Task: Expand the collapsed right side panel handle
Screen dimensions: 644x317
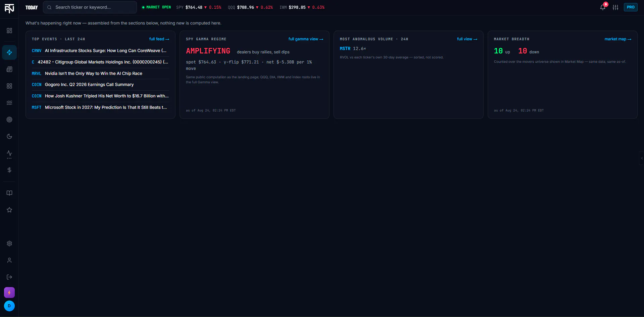Action: point(642,158)
